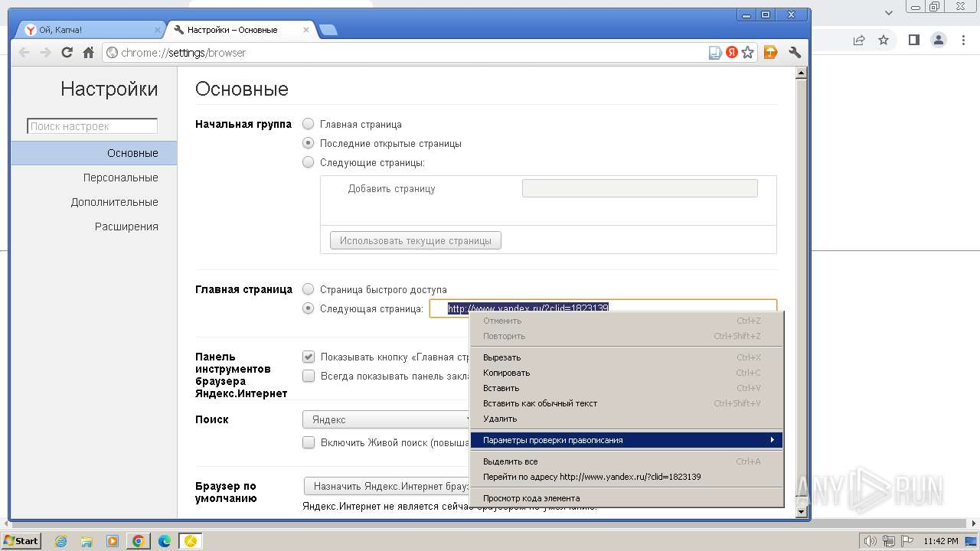Switch to the 'Ой, Капча!' tab

click(90, 30)
